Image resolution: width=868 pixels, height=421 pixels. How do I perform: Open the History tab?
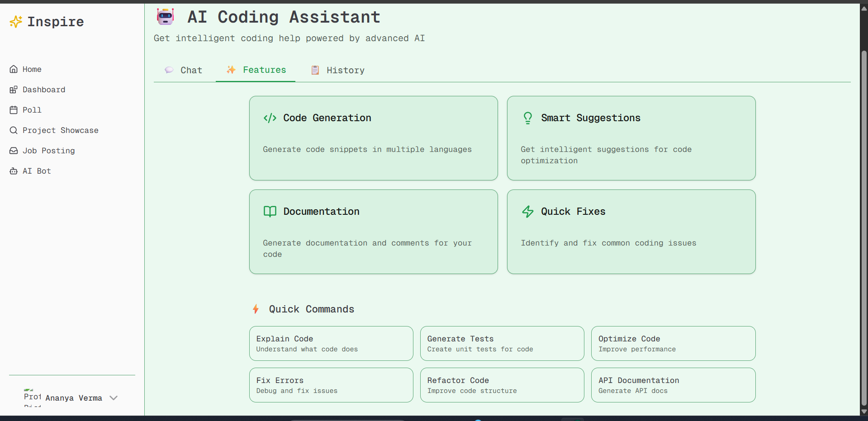346,70
